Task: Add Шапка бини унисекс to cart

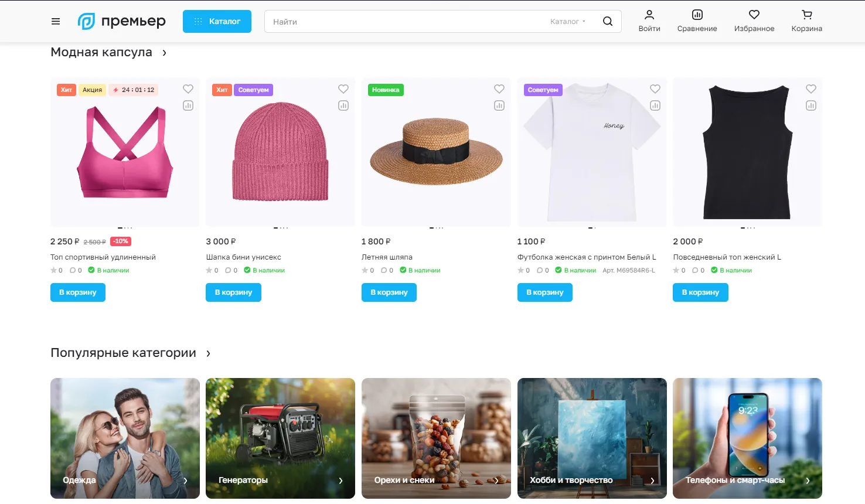Action: tap(233, 292)
